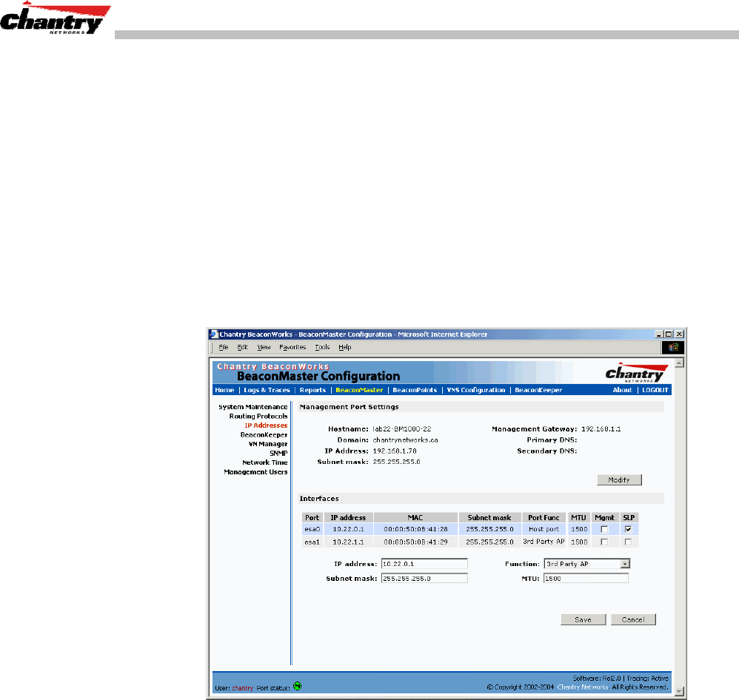Click MAC cell 00:00:50:08:41:28
The width and height of the screenshot is (739, 700).
click(x=415, y=530)
